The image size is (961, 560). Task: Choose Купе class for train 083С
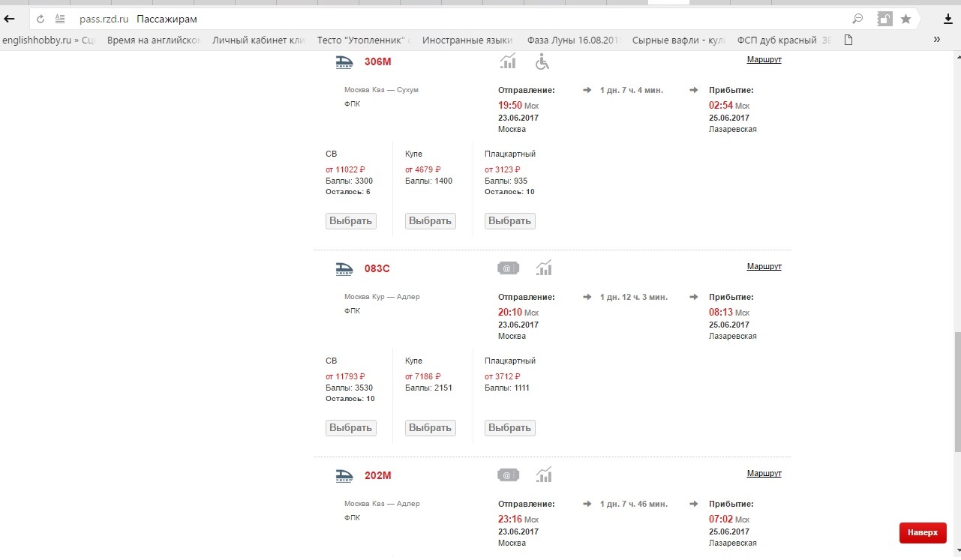(430, 428)
